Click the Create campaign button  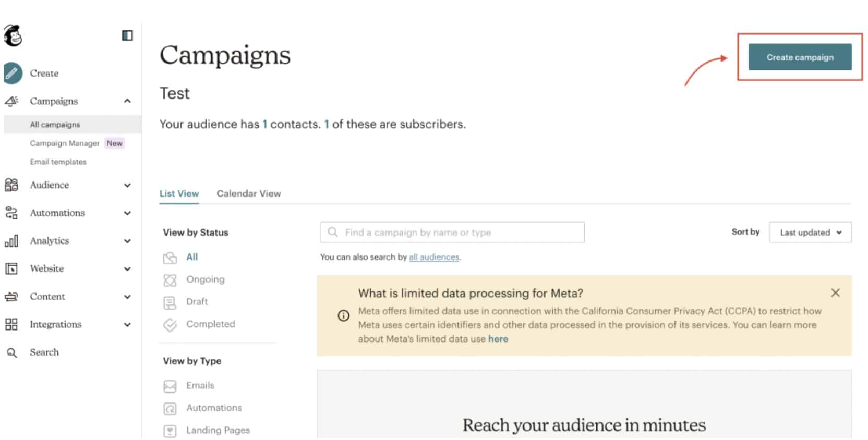(x=800, y=57)
